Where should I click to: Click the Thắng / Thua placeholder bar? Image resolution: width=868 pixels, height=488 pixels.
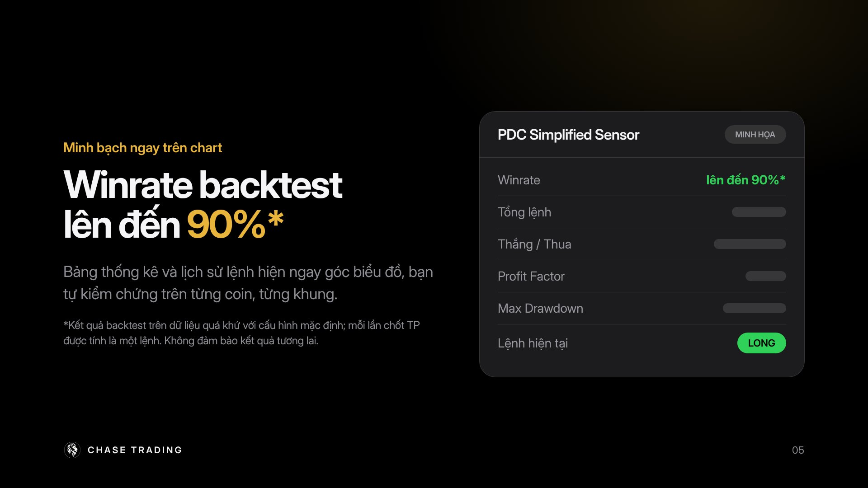(x=750, y=244)
